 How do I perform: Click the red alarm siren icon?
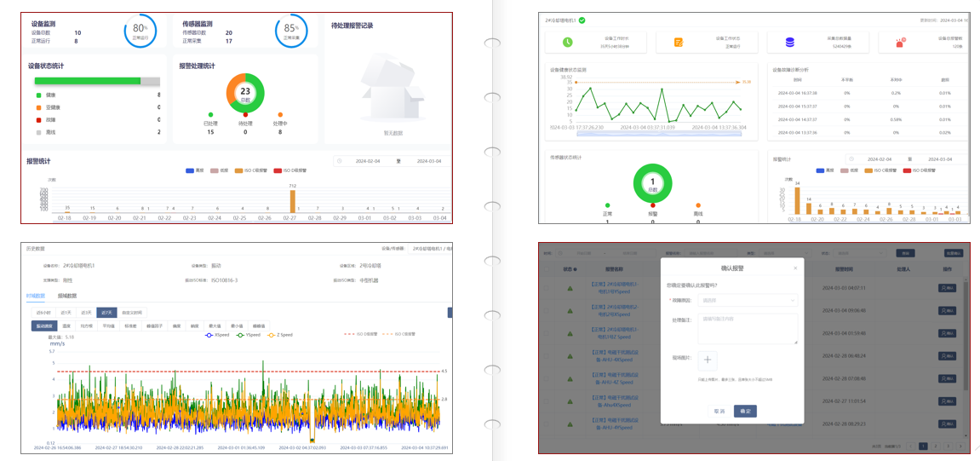[900, 42]
